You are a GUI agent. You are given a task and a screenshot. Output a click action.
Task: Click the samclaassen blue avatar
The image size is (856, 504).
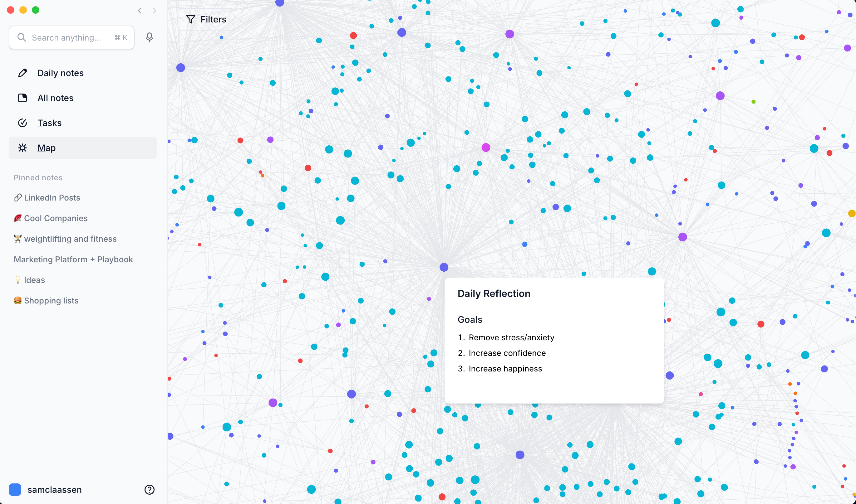click(x=15, y=489)
